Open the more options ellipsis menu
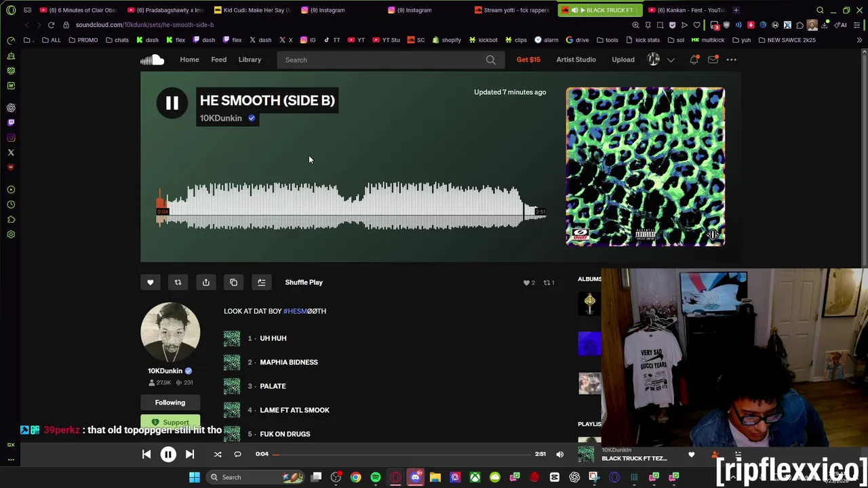 732,60
